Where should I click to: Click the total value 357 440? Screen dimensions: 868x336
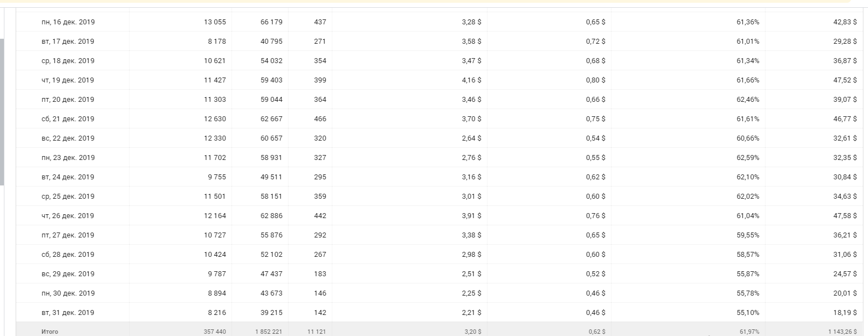click(214, 332)
